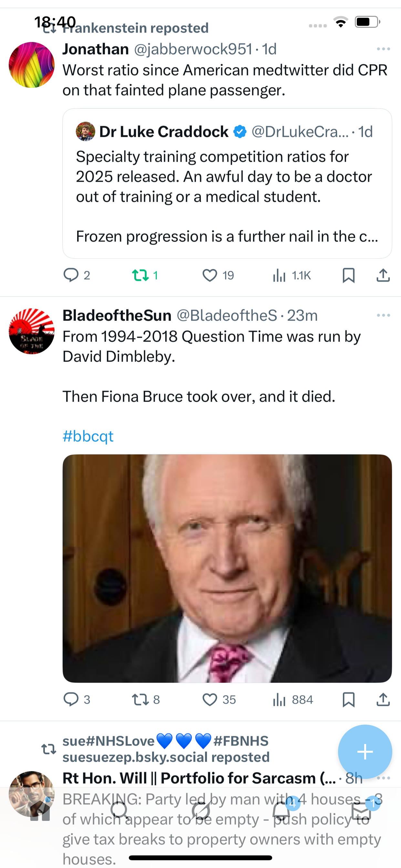
Task: Reply to Jonathan's post
Action: pos(71,275)
